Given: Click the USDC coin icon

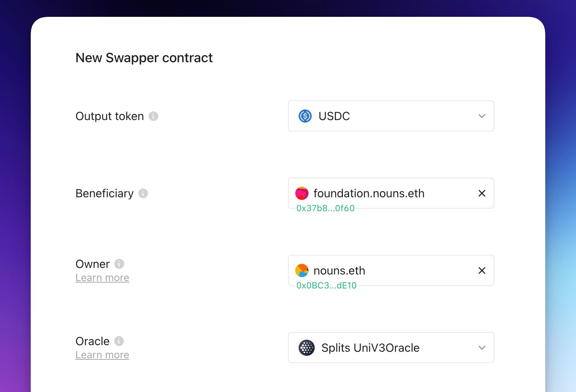Looking at the screenshot, I should pos(305,116).
